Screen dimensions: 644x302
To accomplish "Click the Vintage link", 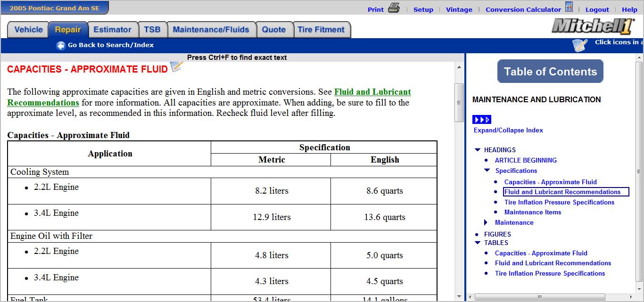I will tap(459, 9).
